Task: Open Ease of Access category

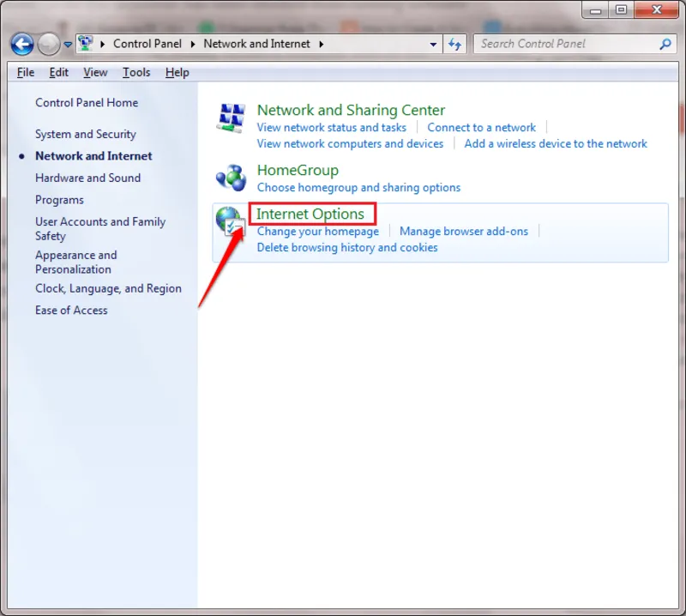Action: pyautogui.click(x=71, y=310)
